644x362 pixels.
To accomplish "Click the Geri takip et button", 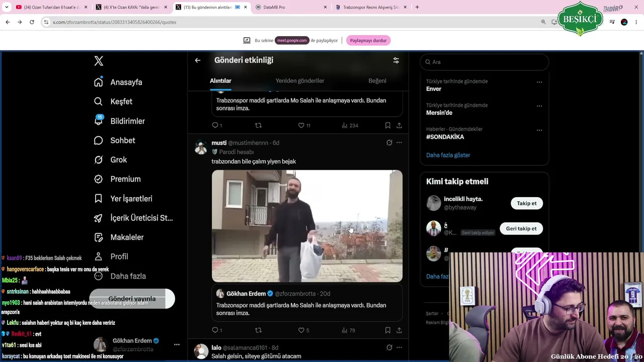I will (521, 228).
